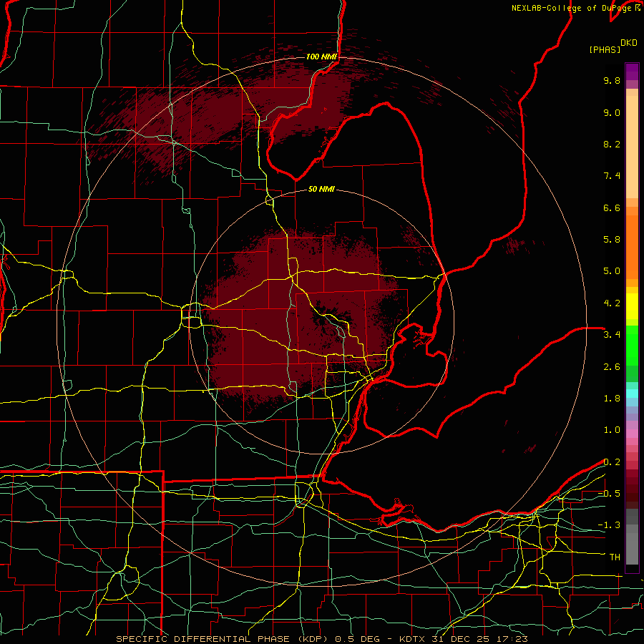
Task: Pick the bright green band of the color bar
Action: click(x=632, y=346)
